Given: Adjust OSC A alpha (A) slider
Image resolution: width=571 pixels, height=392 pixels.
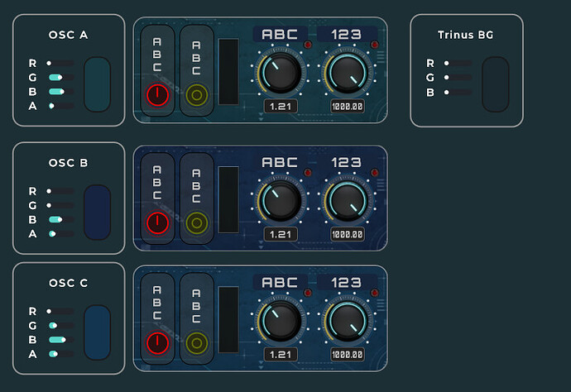Looking at the screenshot, I should click(60, 106).
